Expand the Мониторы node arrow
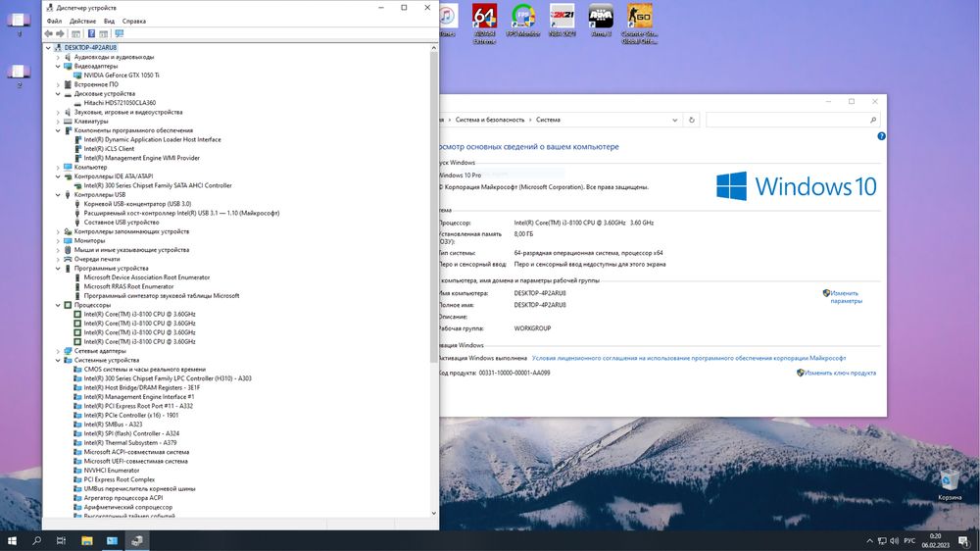Image resolution: width=980 pixels, height=551 pixels. (x=58, y=241)
